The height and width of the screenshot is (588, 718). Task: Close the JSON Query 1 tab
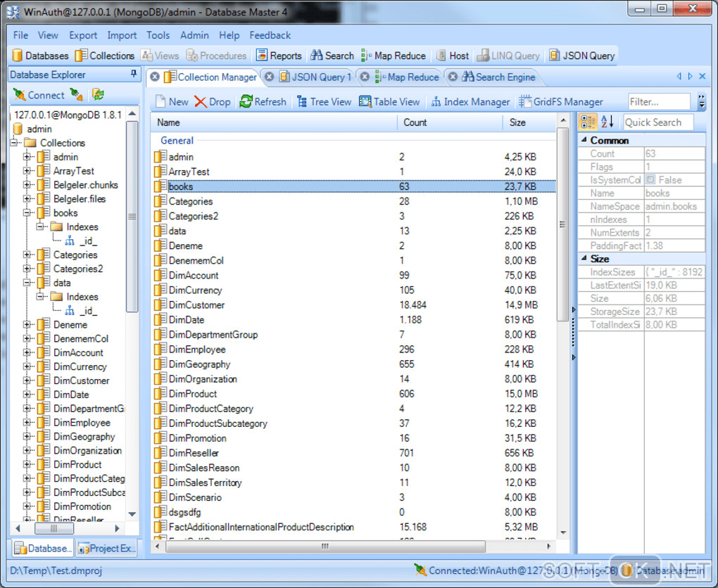click(269, 77)
